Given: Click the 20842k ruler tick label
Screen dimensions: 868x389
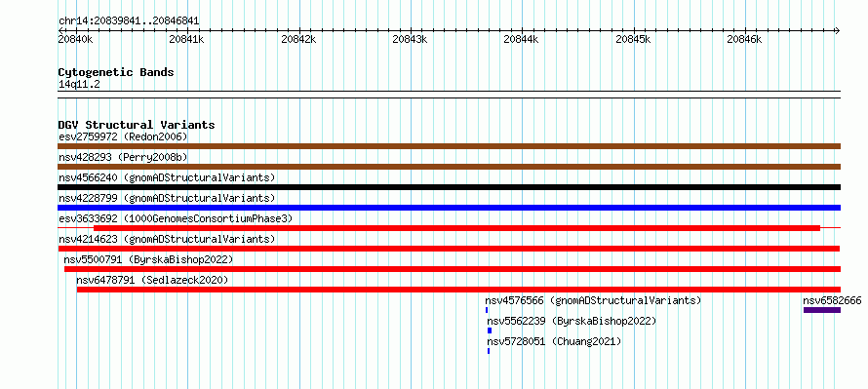Looking at the screenshot, I should pyautogui.click(x=299, y=39).
